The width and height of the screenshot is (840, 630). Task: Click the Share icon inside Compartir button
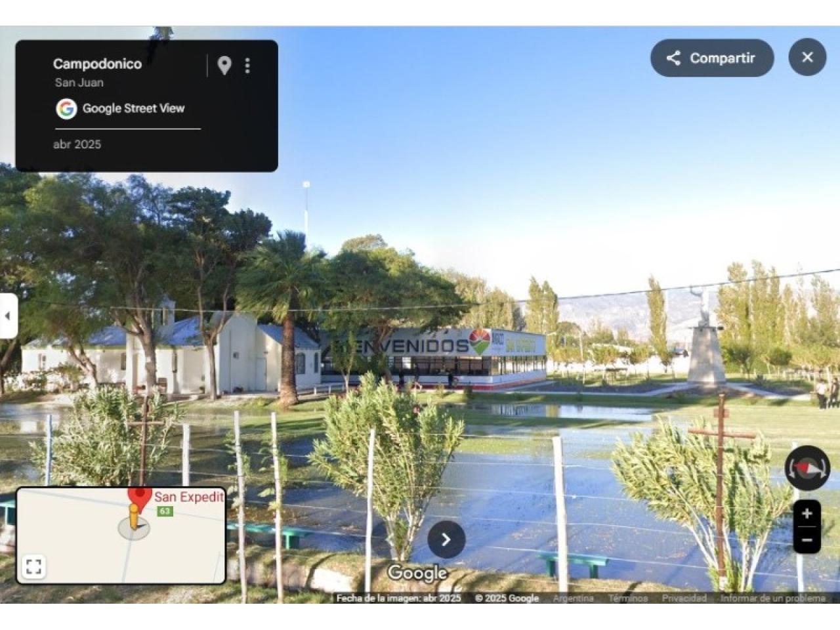(x=673, y=58)
